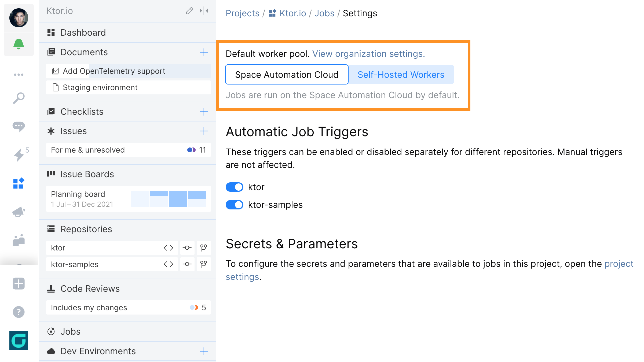The width and height of the screenshot is (644, 362).
Task: Edit project sidebar with pencil icon
Action: click(x=189, y=11)
